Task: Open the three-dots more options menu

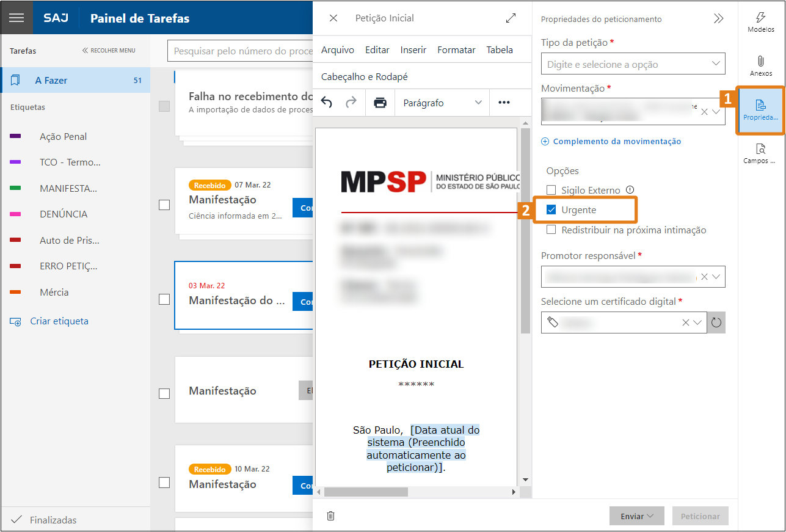Action: (504, 103)
